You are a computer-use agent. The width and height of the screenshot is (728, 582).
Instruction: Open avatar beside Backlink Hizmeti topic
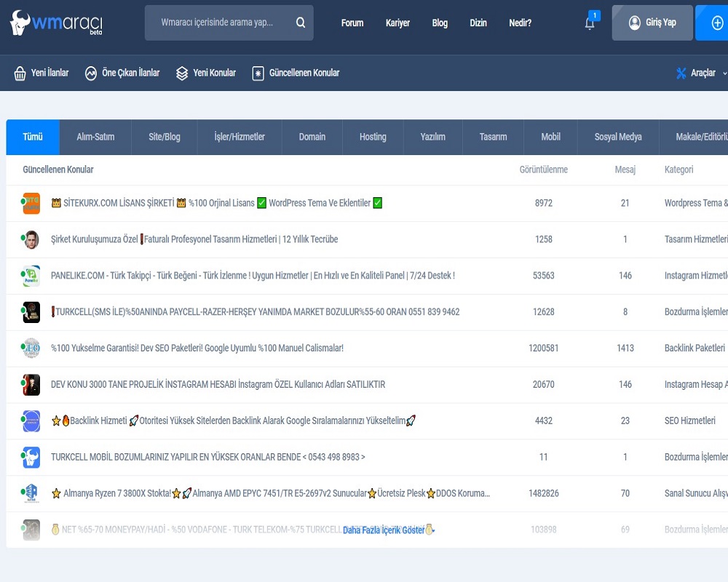pyautogui.click(x=31, y=421)
